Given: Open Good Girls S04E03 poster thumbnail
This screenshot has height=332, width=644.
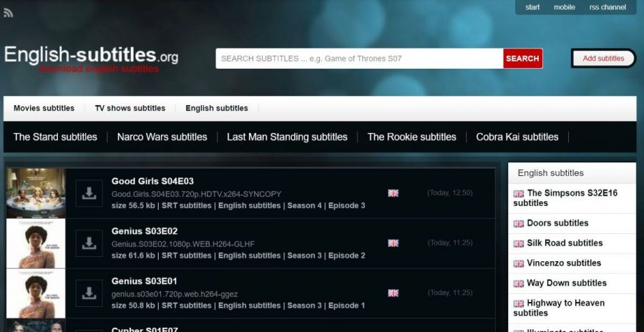Looking at the screenshot, I should coord(36,193).
